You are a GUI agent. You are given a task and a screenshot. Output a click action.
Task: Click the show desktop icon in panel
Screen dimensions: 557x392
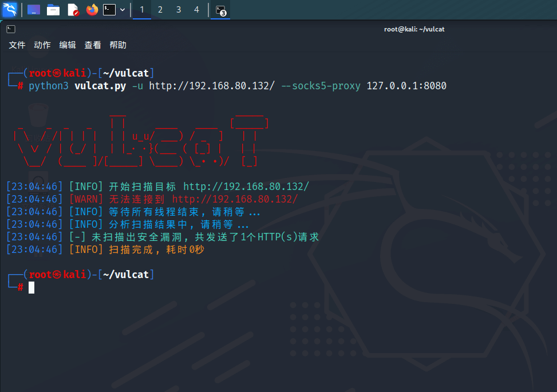tap(34, 10)
